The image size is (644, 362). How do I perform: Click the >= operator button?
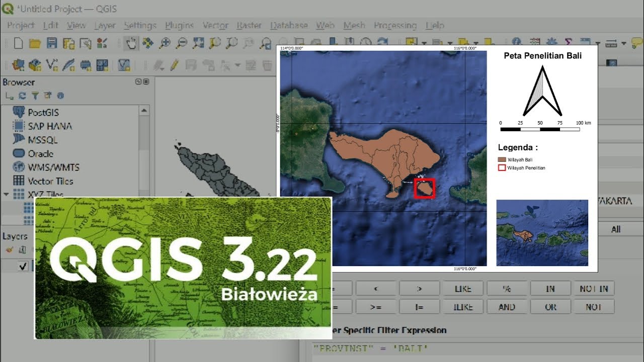point(376,307)
